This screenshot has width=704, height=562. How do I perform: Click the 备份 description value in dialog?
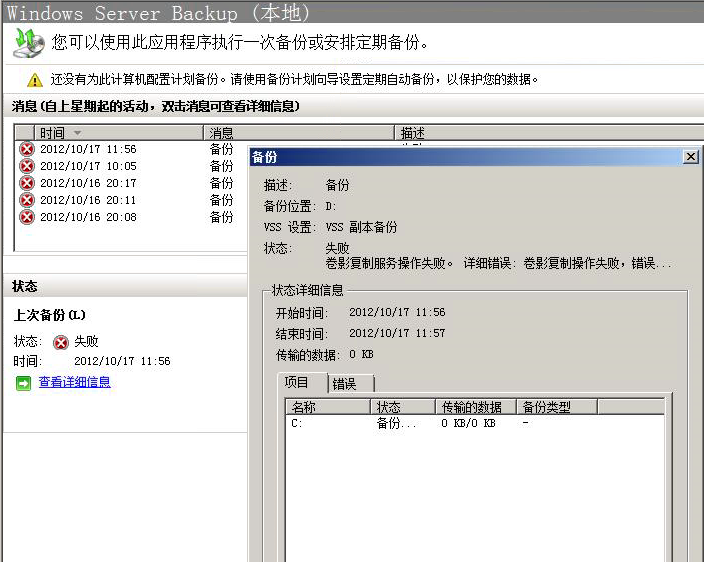(x=337, y=185)
